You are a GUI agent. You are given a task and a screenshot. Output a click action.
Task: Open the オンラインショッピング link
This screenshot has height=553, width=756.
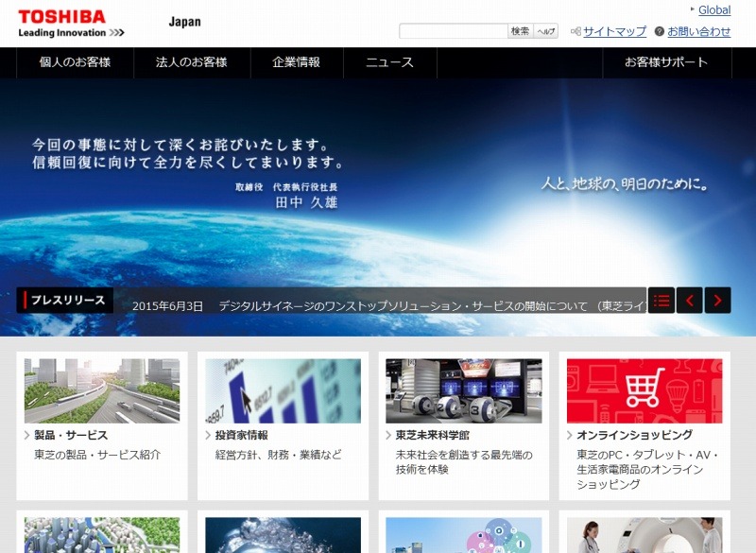point(634,435)
